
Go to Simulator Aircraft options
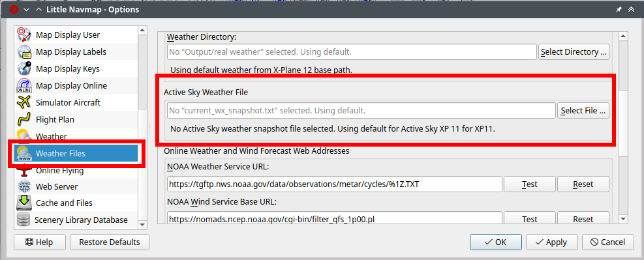76,102
